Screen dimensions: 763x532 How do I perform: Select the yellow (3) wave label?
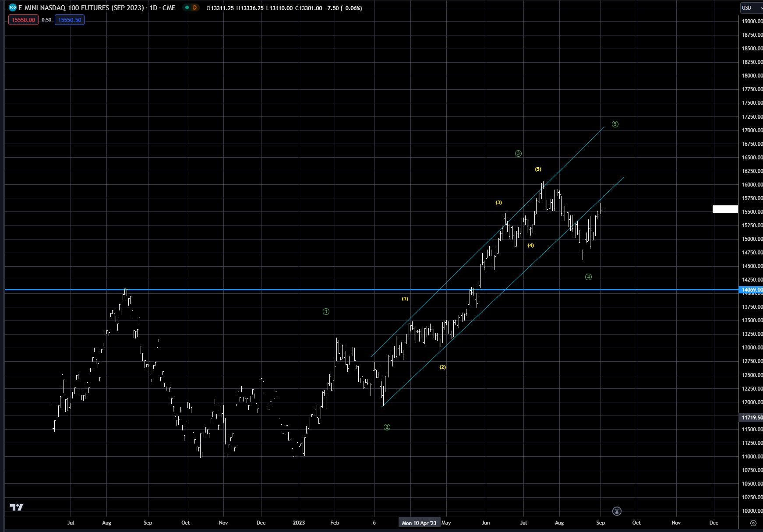(499, 203)
